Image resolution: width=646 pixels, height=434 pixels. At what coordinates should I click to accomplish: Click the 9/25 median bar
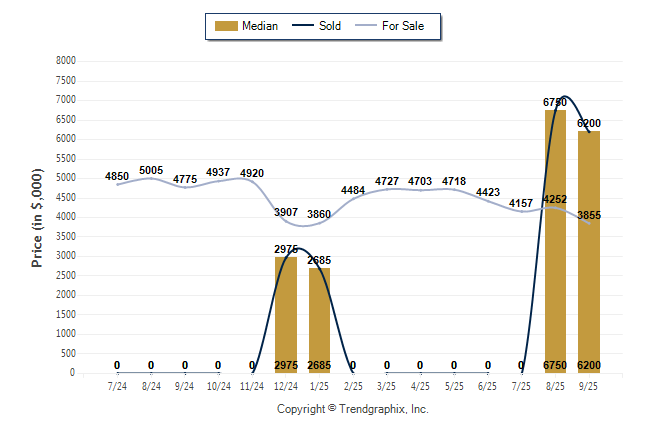pos(589,250)
